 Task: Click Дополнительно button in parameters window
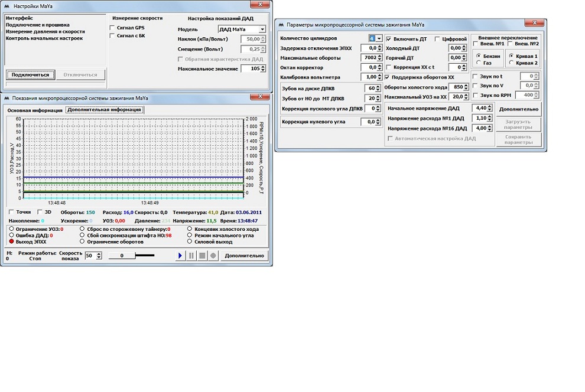518,109
